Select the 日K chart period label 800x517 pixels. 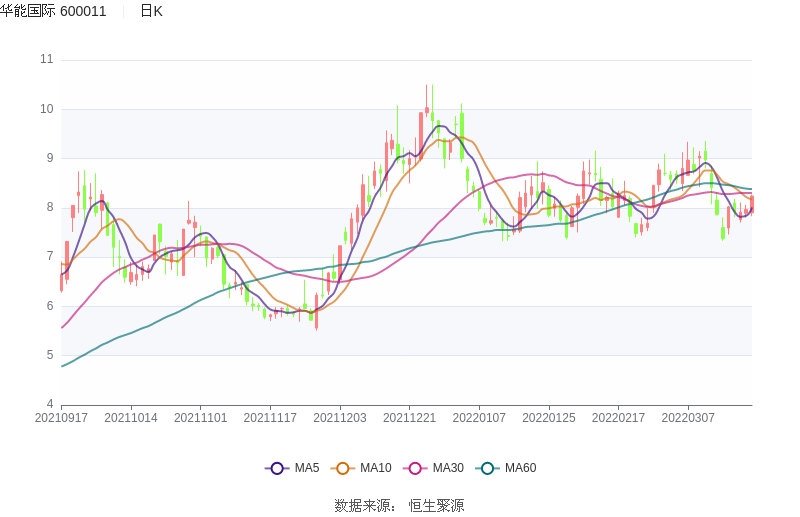[151, 11]
